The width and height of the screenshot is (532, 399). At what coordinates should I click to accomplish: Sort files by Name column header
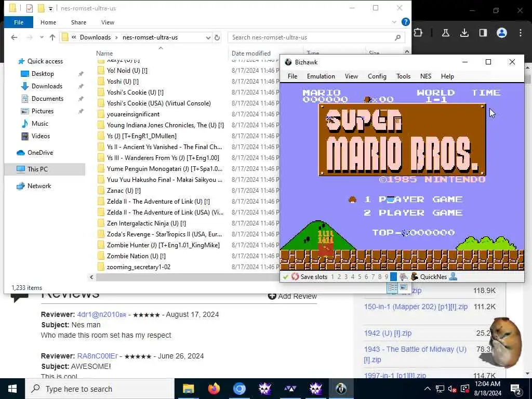[x=104, y=54]
